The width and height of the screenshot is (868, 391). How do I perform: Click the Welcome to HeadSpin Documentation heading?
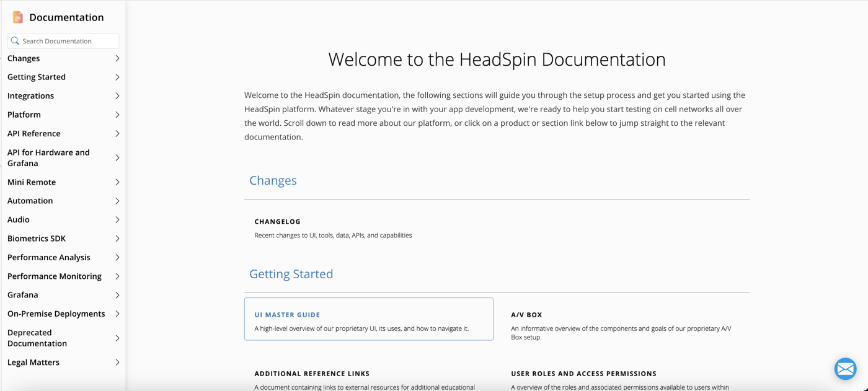point(497,59)
